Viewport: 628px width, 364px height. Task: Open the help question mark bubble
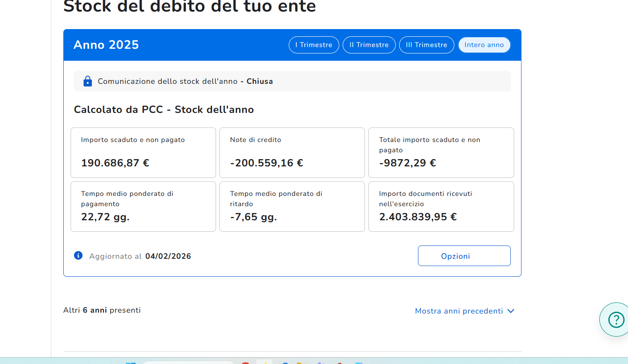tap(616, 320)
